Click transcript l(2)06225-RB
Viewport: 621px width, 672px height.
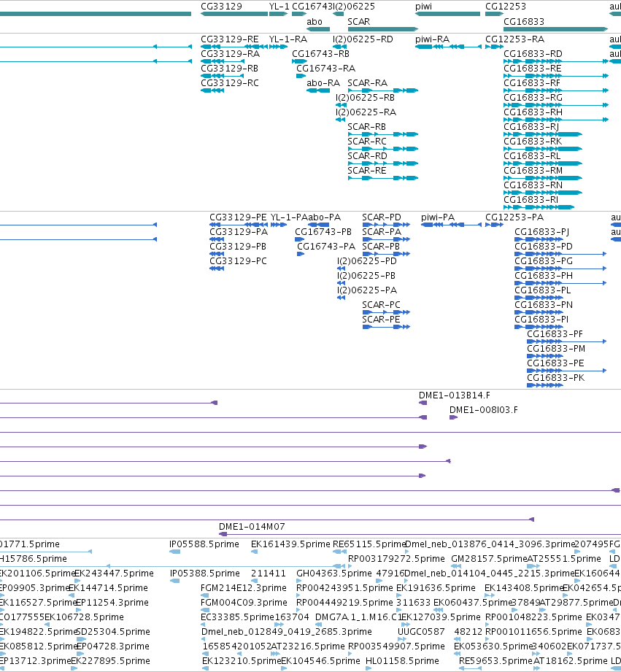(x=365, y=98)
